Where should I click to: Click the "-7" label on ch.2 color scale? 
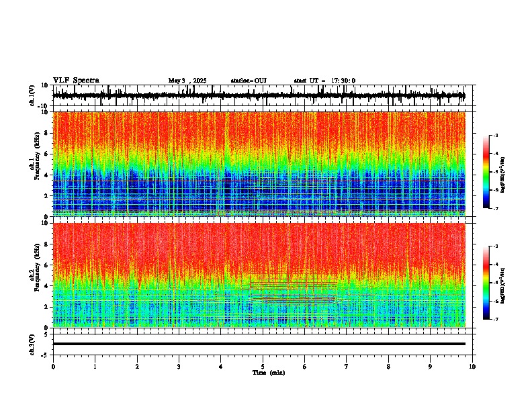[x=496, y=319]
